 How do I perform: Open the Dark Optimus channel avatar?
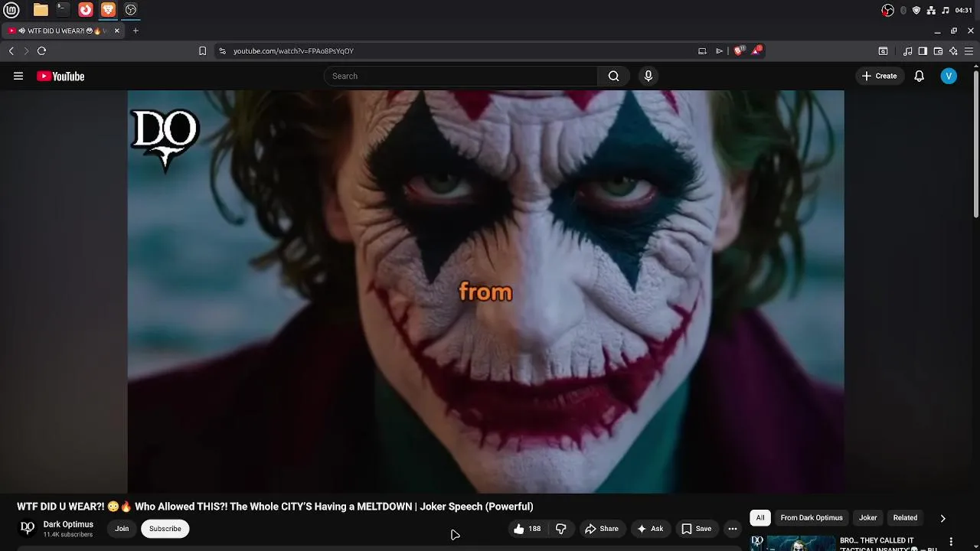28,528
